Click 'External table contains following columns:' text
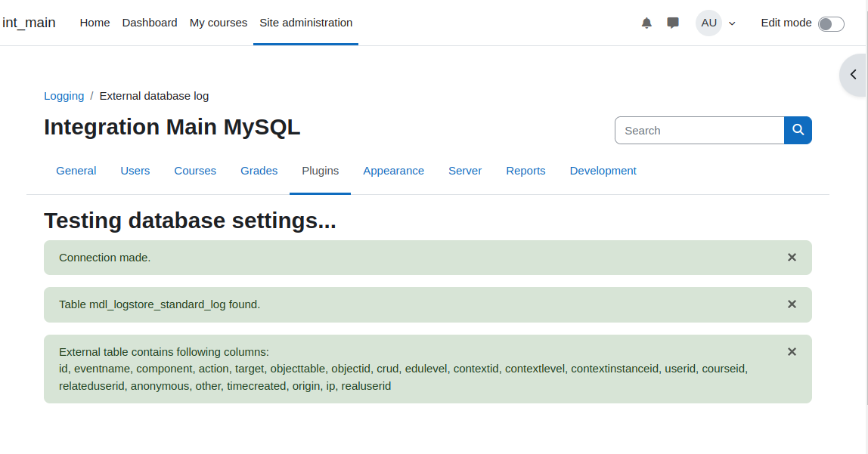The width and height of the screenshot is (868, 454). click(x=164, y=352)
